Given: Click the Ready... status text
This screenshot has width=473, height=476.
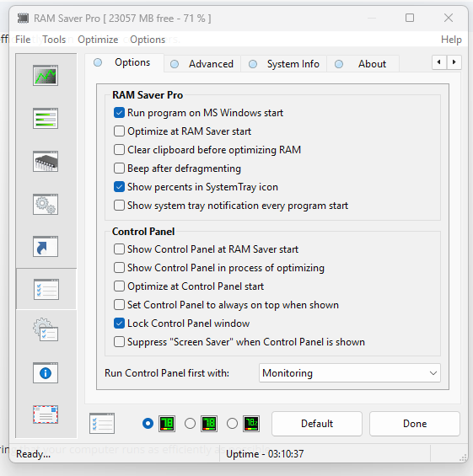Looking at the screenshot, I should click(33, 454).
